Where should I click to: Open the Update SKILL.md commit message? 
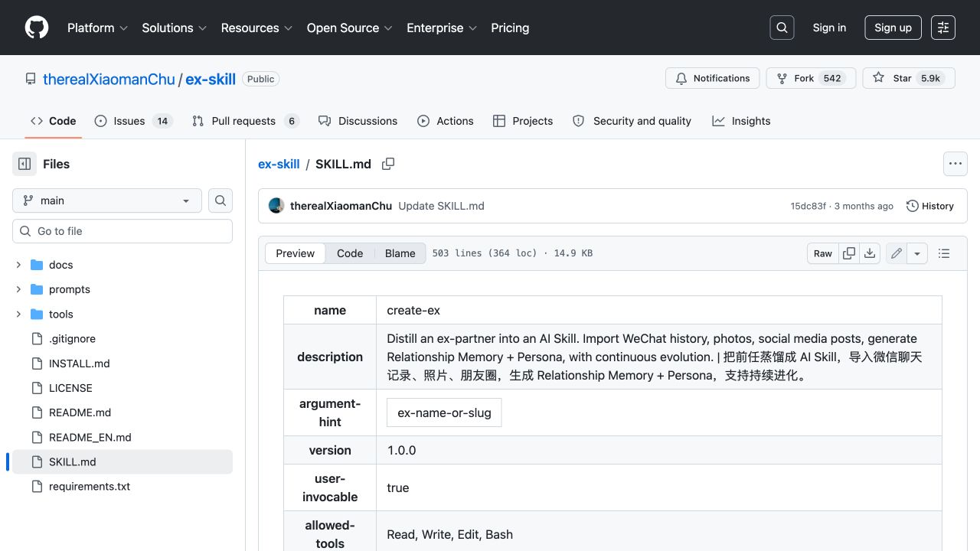442,206
